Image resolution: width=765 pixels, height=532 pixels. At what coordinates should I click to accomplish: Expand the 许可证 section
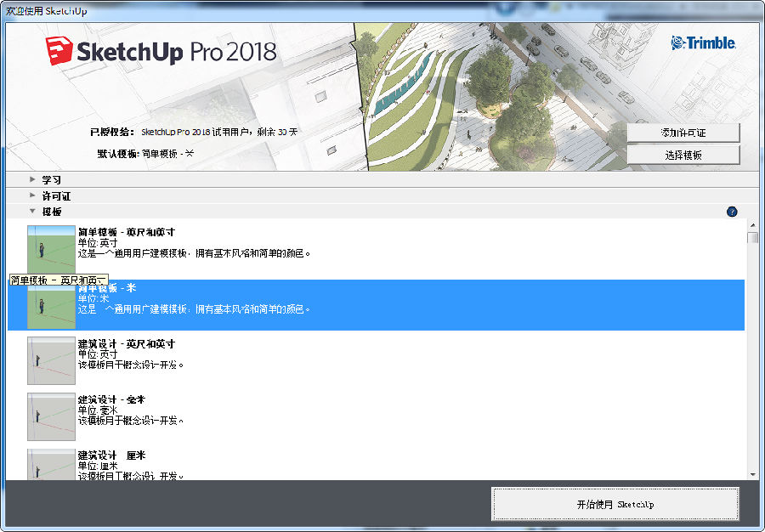click(32, 195)
